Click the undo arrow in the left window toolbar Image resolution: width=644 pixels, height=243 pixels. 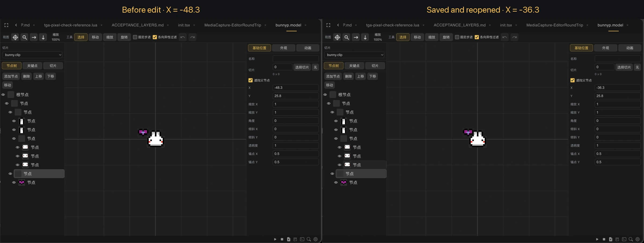[183, 37]
